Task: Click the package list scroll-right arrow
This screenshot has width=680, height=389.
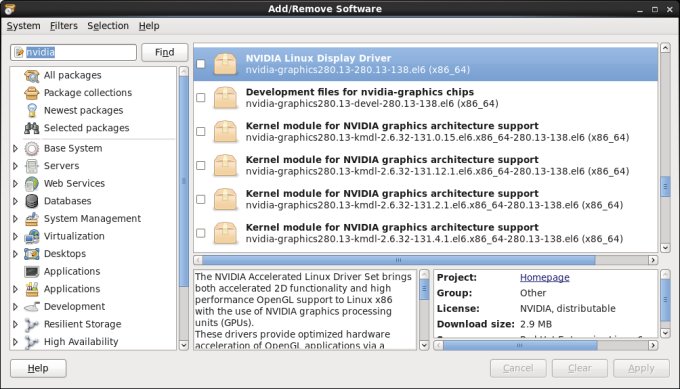Action: (x=653, y=260)
